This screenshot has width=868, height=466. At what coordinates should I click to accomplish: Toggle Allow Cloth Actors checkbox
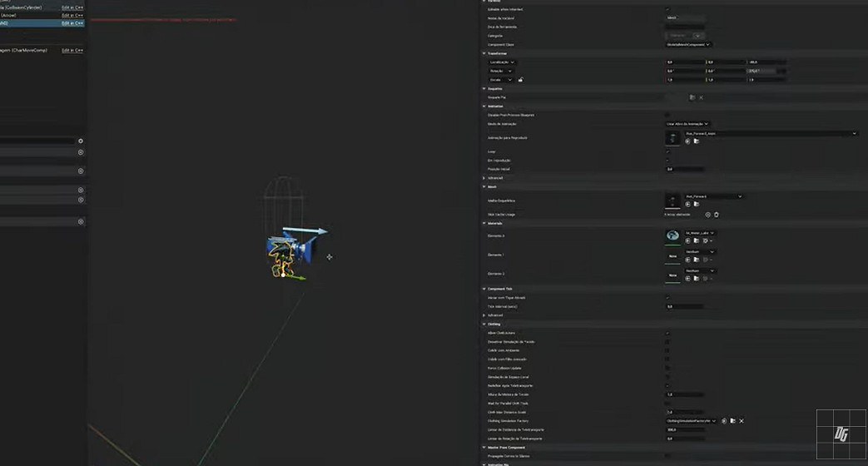667,333
